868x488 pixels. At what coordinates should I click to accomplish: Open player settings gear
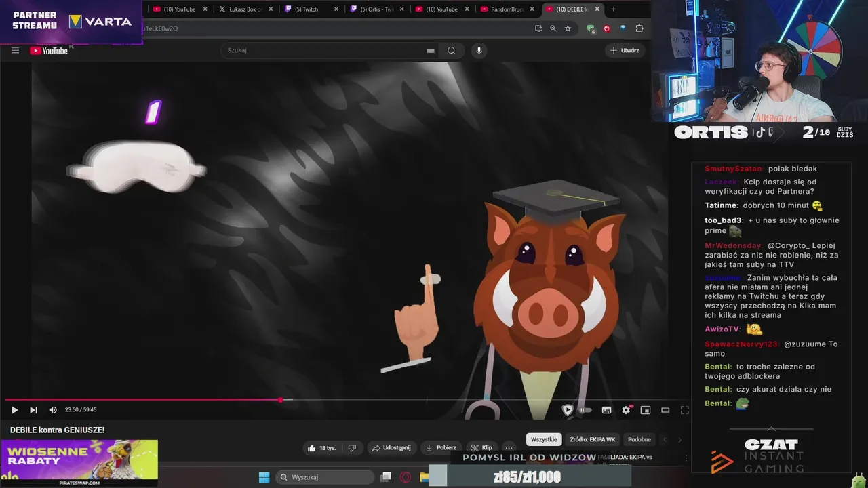click(x=626, y=409)
